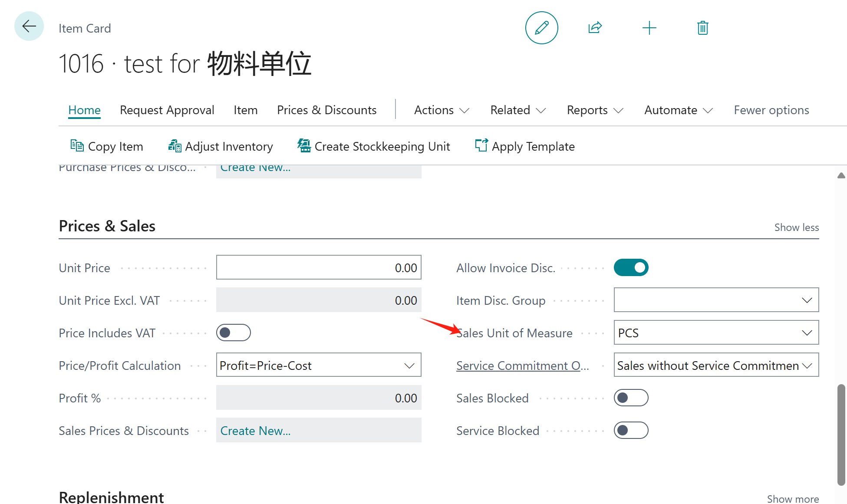Click the share icon
847x504 pixels.
pyautogui.click(x=595, y=28)
